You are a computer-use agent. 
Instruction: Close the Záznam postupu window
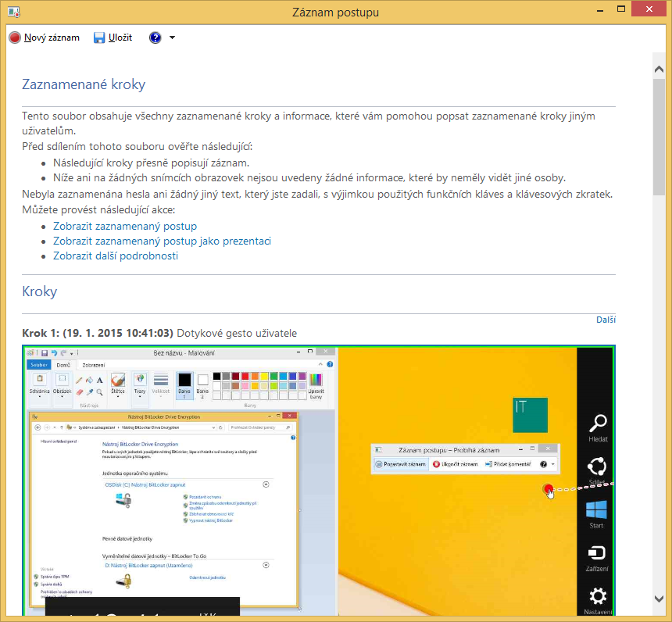[649, 9]
